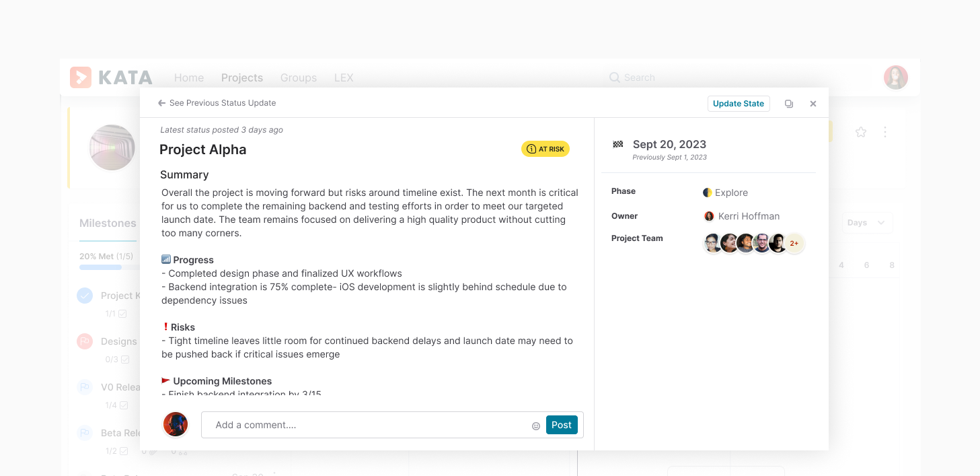
Task: Click the calendar icon next to Sept 20, 2023
Action: (618, 143)
